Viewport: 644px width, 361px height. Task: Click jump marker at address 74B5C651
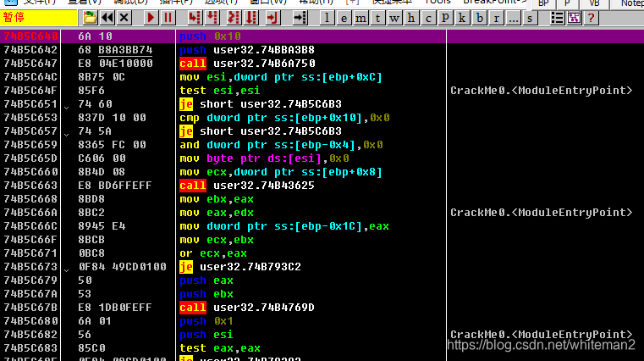[x=67, y=107]
